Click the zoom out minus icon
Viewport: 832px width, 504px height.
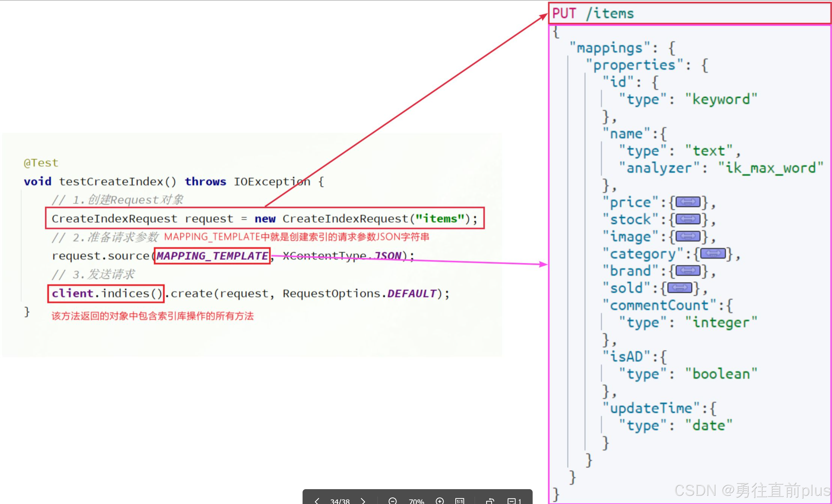pos(392,501)
